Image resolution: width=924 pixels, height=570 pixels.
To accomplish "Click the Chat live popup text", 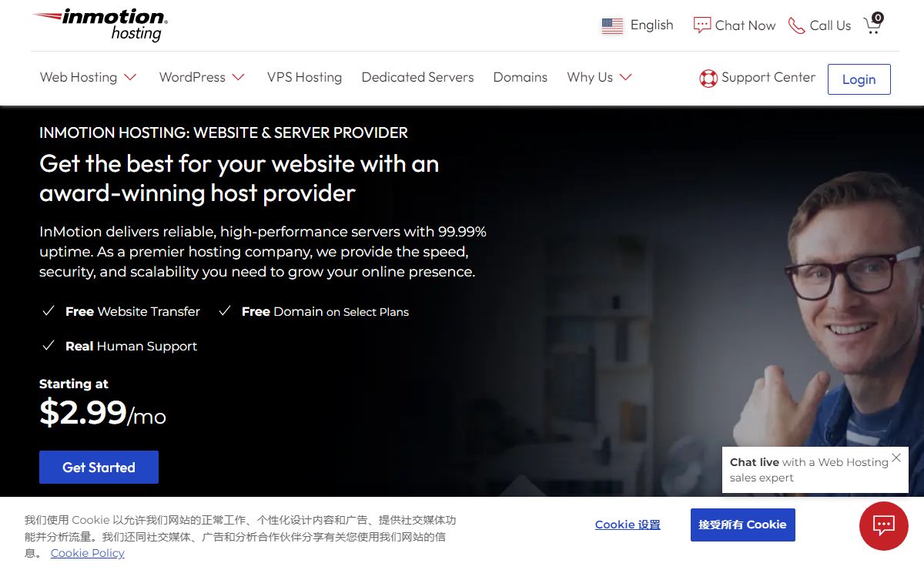I will [x=808, y=470].
